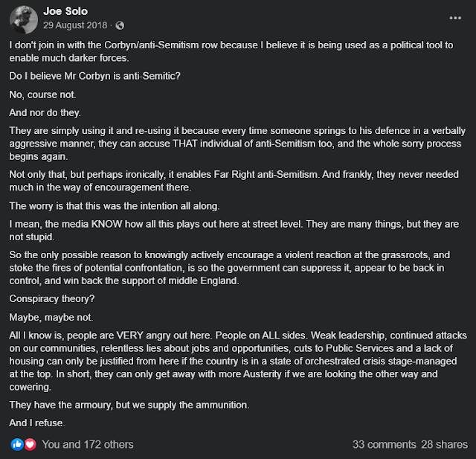Click the 'Maybe, maybe not.' line
476x459 pixels.
51,317
